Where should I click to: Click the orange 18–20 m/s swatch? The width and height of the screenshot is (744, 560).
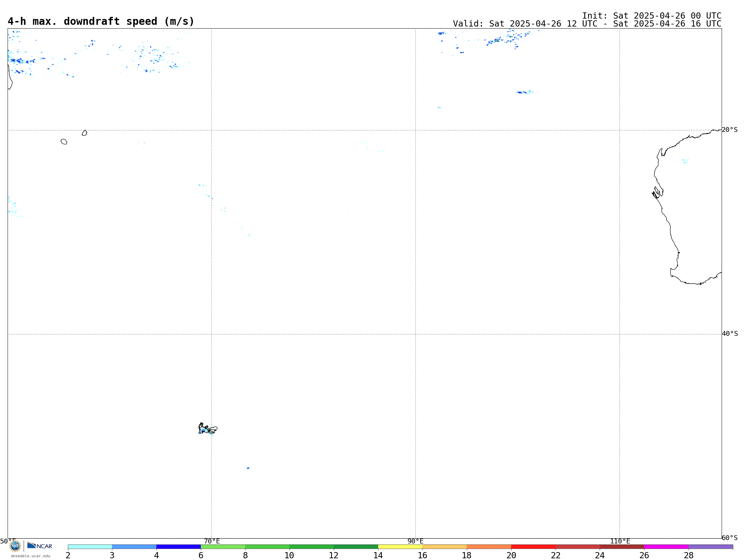tap(489, 547)
